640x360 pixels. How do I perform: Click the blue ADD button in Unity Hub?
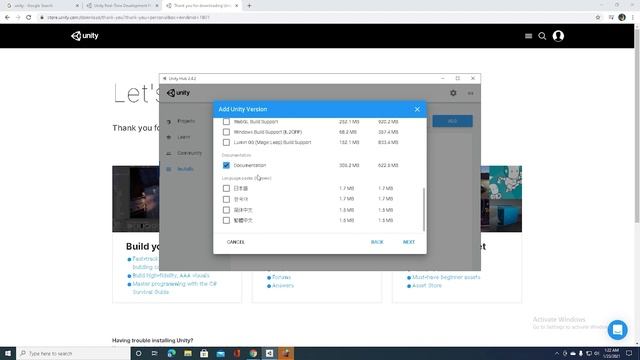(x=452, y=121)
